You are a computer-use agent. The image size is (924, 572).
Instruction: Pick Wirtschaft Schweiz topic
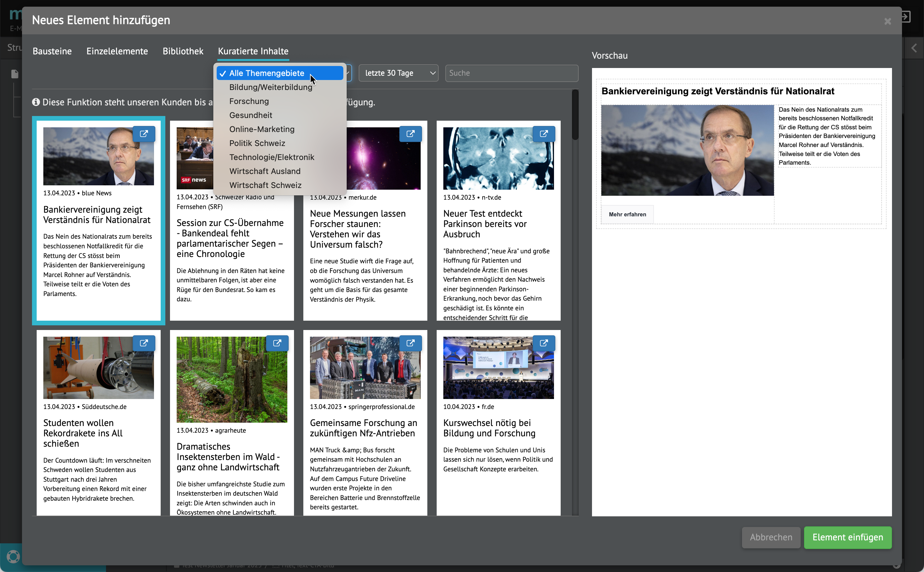point(280,185)
